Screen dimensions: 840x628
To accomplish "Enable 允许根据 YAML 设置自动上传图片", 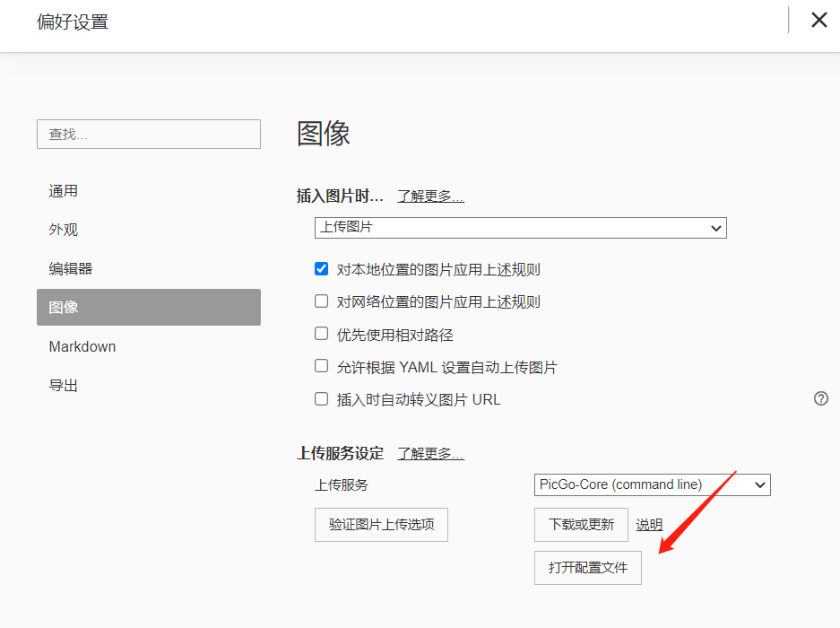I will point(322,366).
